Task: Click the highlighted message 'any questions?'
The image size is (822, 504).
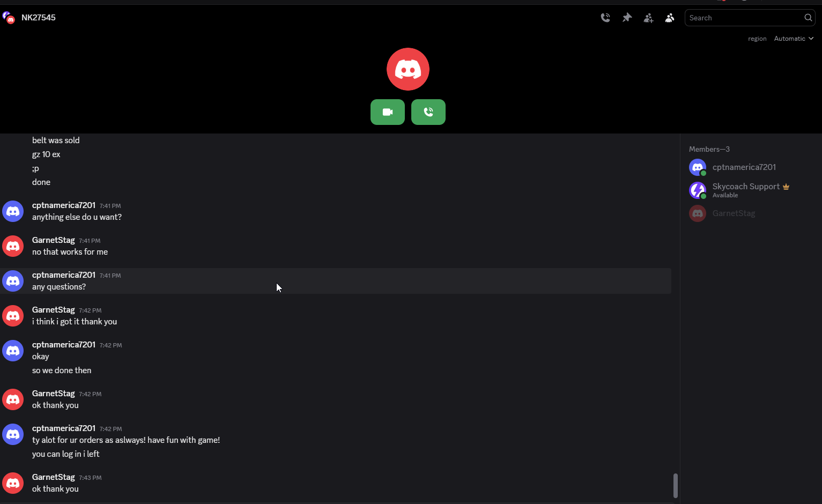Action: (59, 287)
